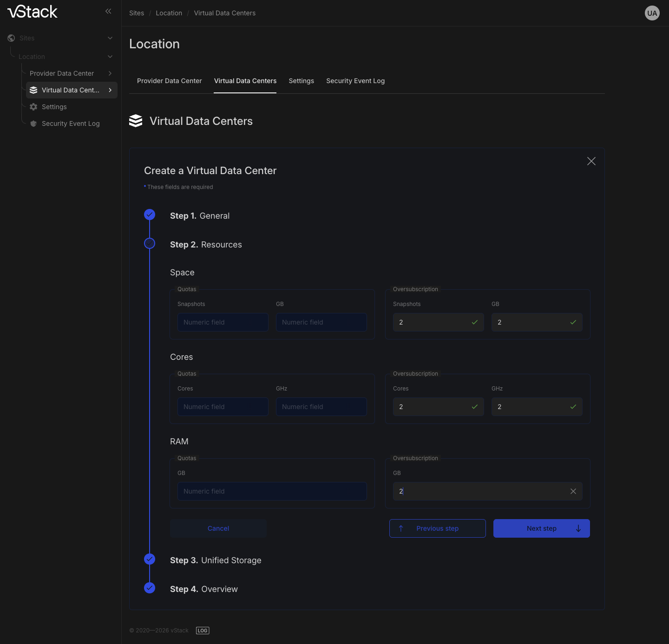
Task: Close the Create a Virtual Data Center form
Action: [x=591, y=161]
